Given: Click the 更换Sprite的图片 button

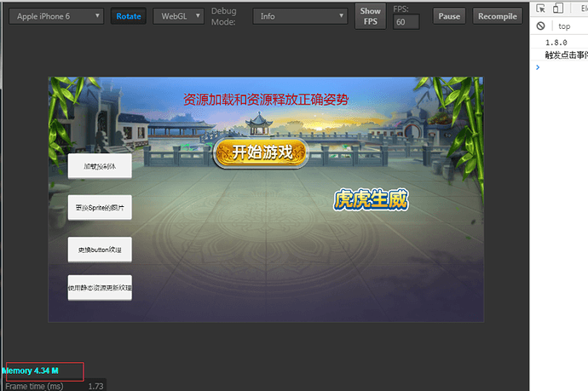Looking at the screenshot, I should tap(100, 207).
